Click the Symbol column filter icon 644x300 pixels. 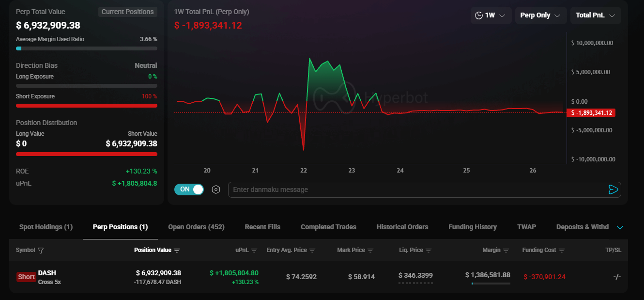point(41,251)
